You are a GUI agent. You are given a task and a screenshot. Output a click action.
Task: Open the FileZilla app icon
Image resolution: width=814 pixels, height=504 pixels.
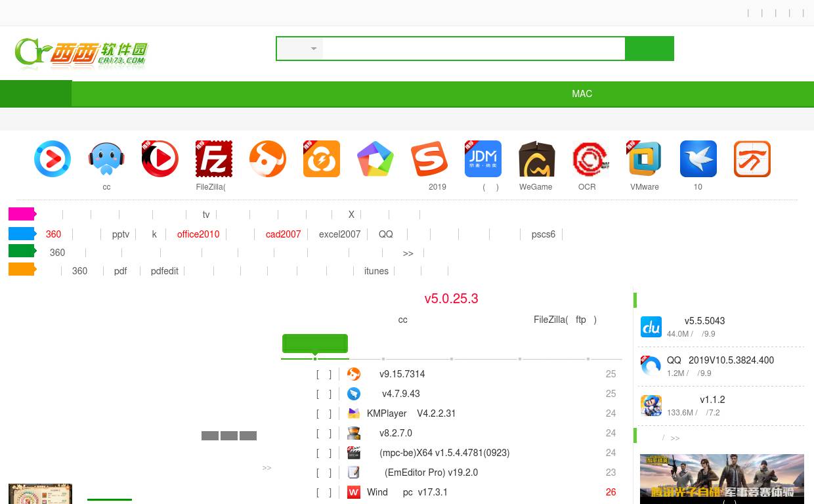pyautogui.click(x=214, y=159)
